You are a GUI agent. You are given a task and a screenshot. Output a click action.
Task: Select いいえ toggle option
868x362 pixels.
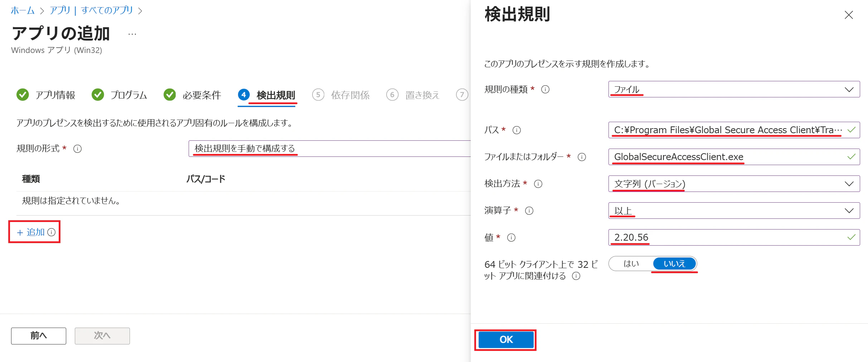(675, 264)
